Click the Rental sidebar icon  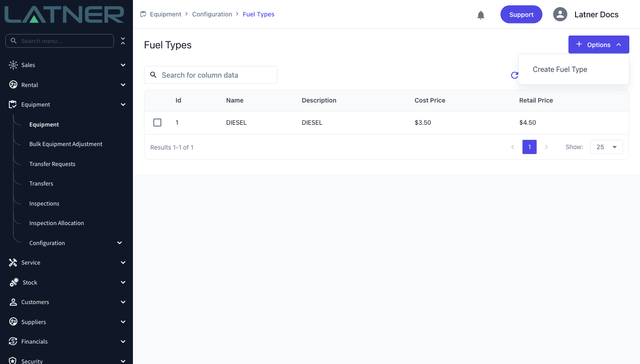click(x=13, y=85)
